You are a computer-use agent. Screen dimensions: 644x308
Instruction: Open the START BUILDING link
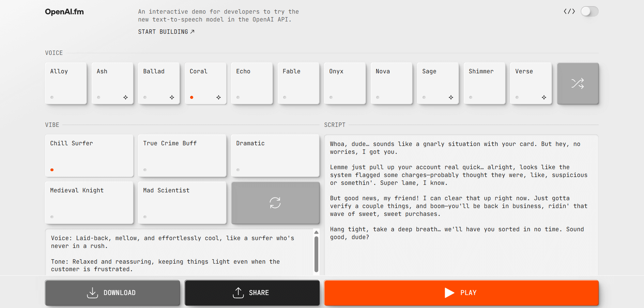166,32
